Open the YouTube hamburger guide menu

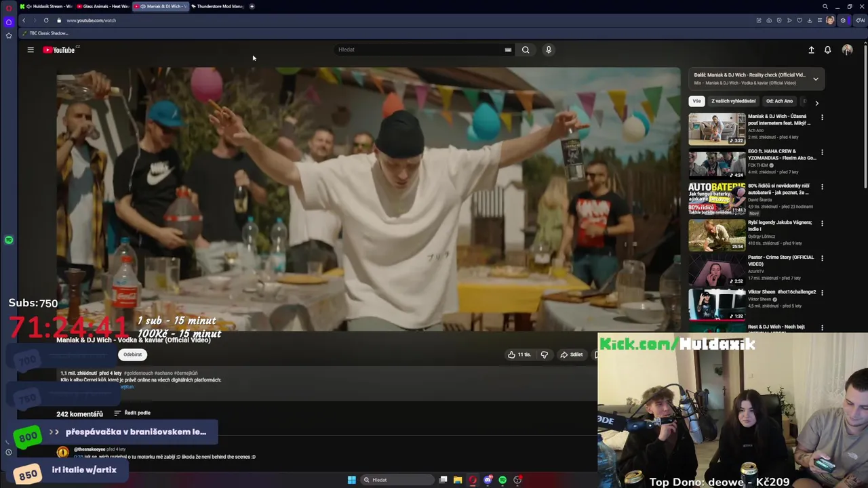(x=31, y=49)
